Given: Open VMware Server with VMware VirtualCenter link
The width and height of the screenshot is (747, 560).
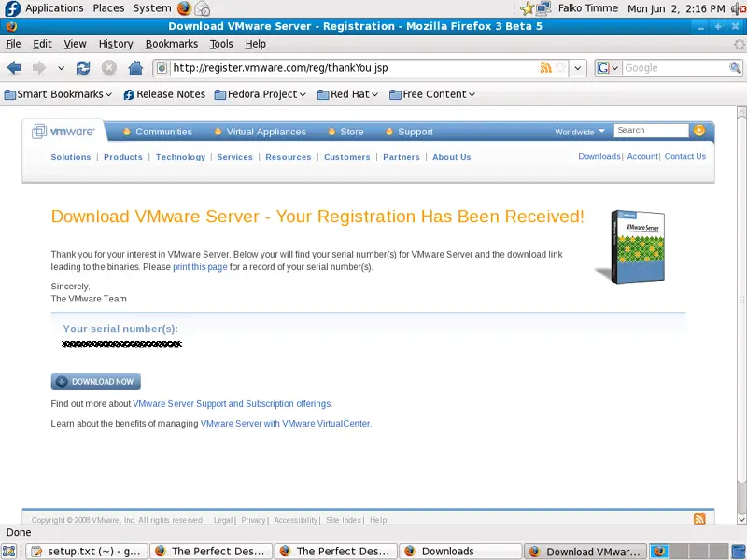Looking at the screenshot, I should (286, 424).
